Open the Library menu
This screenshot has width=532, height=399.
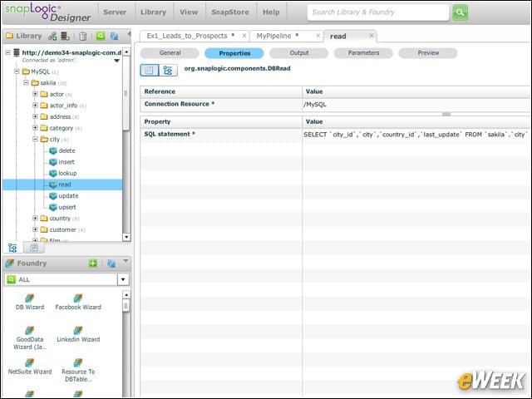point(153,12)
